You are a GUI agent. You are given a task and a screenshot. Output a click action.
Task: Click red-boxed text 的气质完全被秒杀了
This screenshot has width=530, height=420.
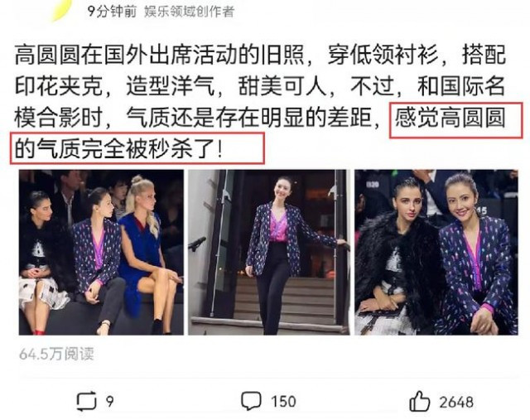point(118,149)
